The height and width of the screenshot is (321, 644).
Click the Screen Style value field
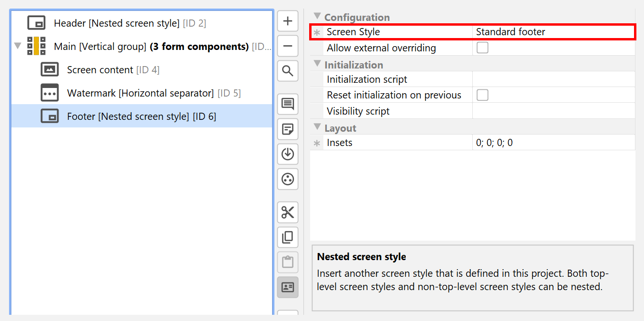[x=553, y=32]
